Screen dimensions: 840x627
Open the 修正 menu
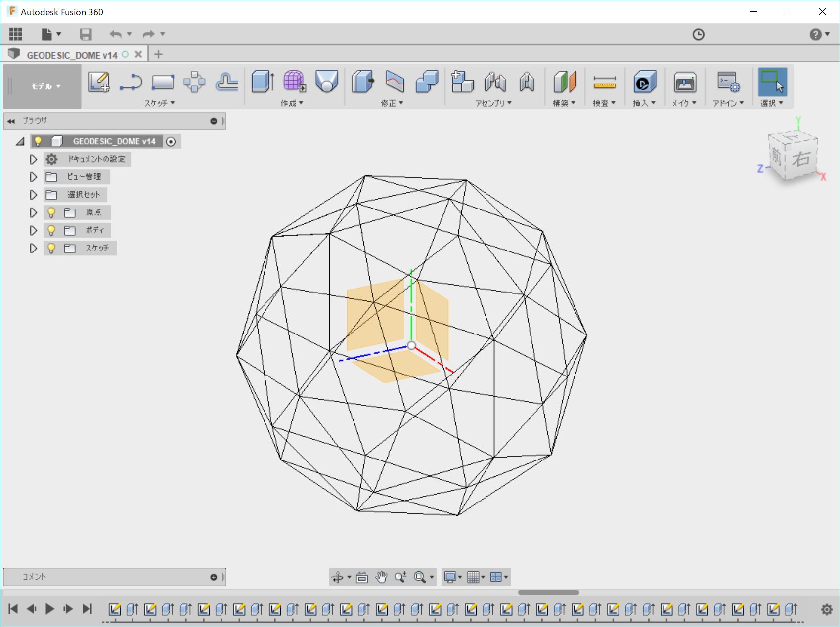pos(392,103)
